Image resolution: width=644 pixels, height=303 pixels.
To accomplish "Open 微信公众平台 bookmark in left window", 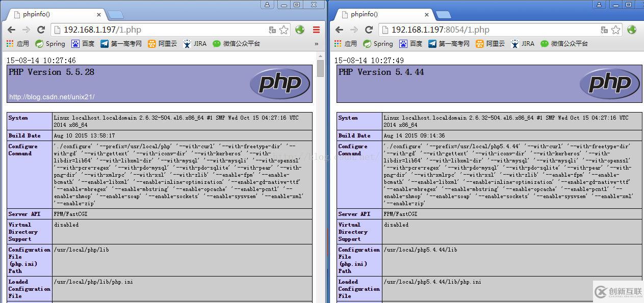I will (x=236, y=44).
